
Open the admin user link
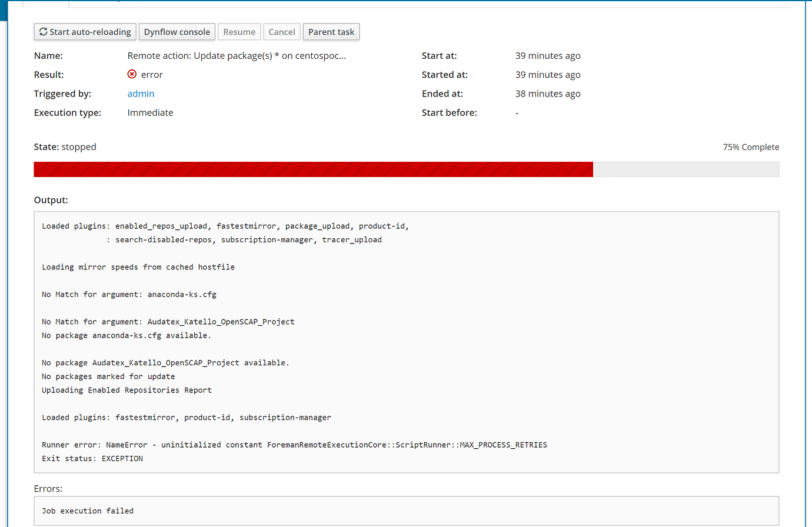tap(141, 94)
